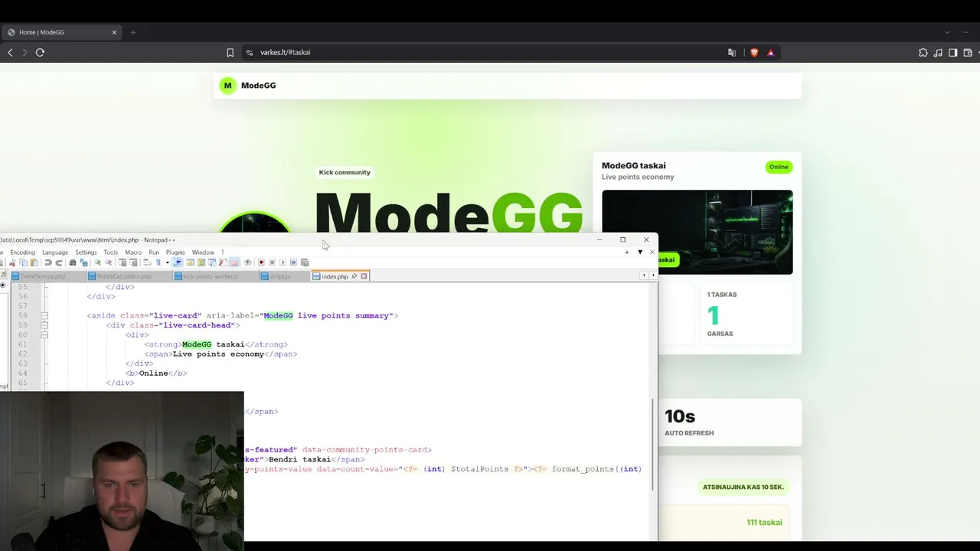Open the Plugins menu in Notepad++
The width and height of the screenshot is (980, 551).
click(175, 253)
